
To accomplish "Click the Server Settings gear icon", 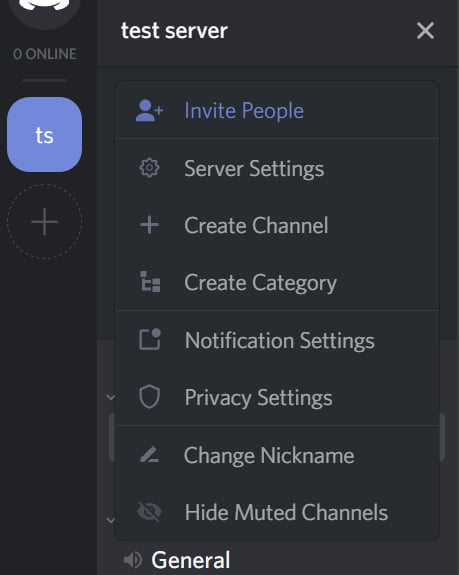I will pyautogui.click(x=149, y=168).
